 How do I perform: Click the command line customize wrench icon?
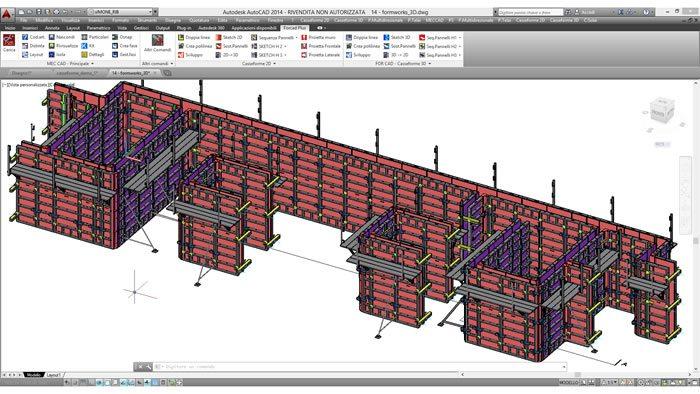tap(148, 367)
